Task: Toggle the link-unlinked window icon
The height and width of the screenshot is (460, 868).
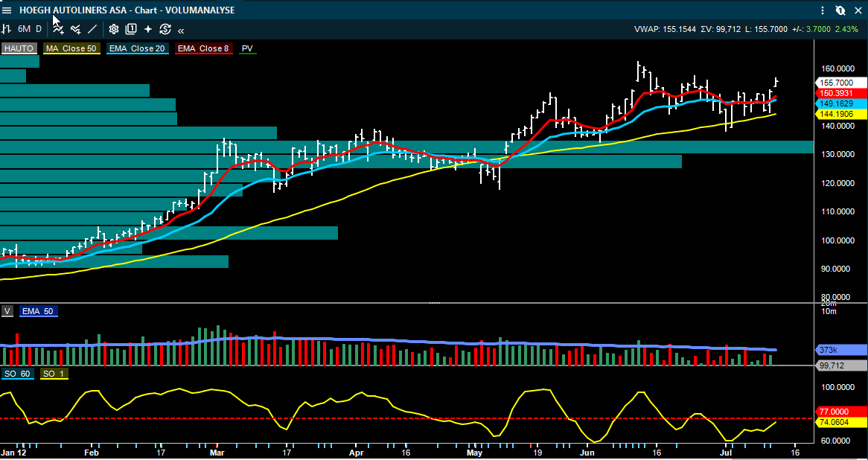Action: 840,10
